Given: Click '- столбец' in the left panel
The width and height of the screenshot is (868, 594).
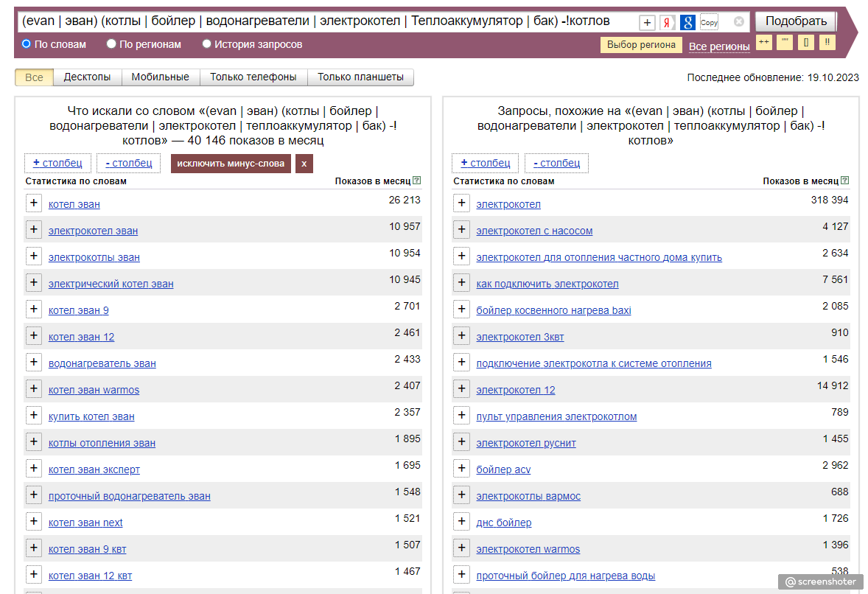Looking at the screenshot, I should pos(128,163).
